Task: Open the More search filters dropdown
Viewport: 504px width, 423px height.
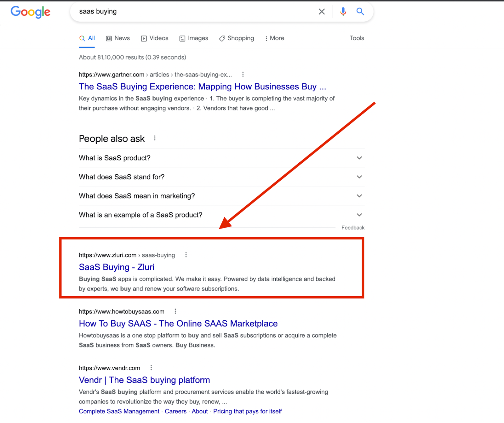Action: coord(275,38)
